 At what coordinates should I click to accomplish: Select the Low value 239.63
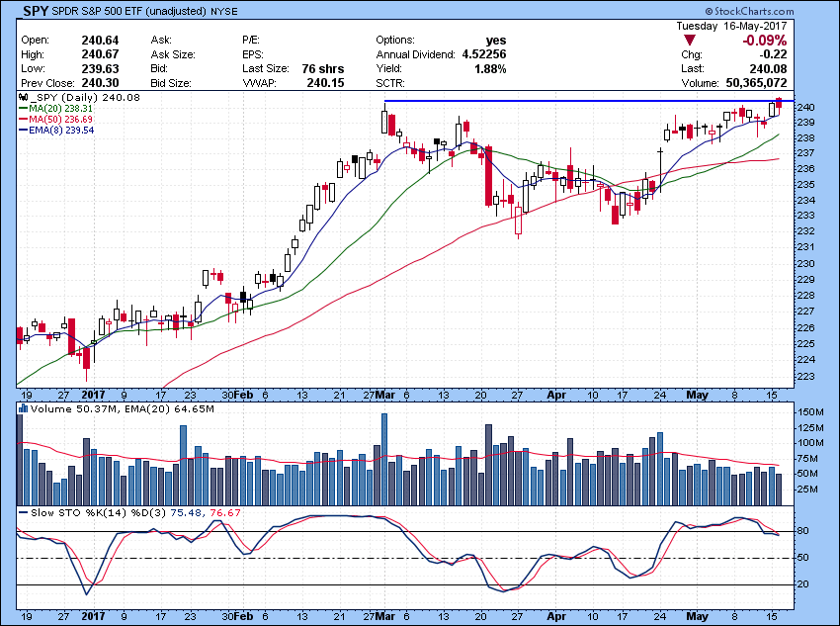pos(100,68)
